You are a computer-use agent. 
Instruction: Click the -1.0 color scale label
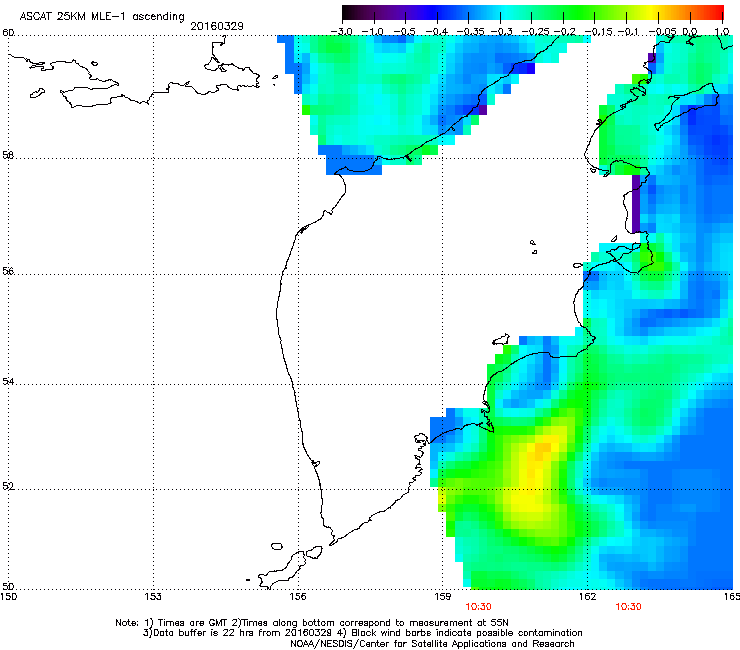[x=373, y=32]
